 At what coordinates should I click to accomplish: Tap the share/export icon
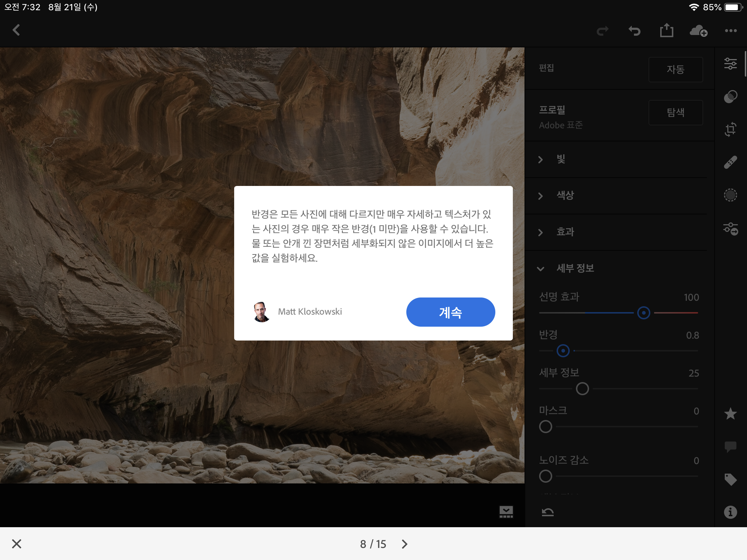[x=667, y=31]
